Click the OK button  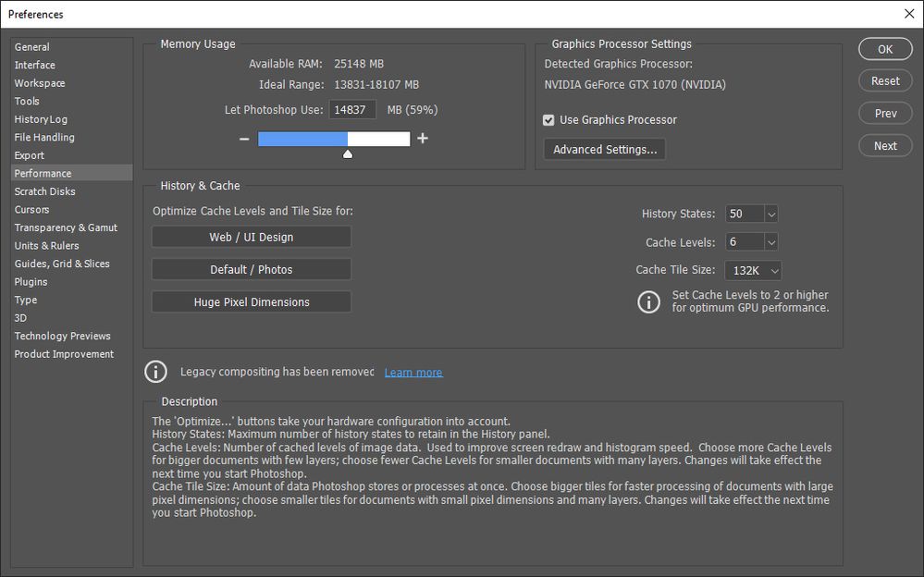click(885, 50)
